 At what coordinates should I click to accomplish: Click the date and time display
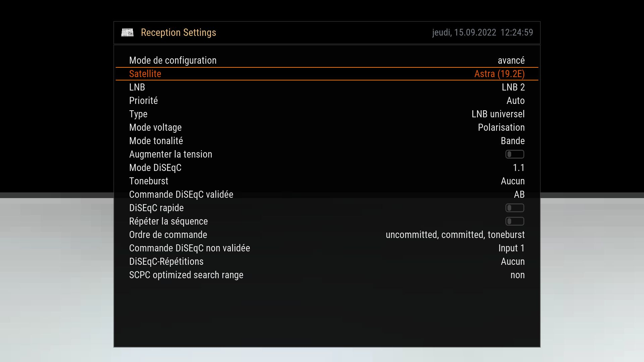tap(482, 33)
